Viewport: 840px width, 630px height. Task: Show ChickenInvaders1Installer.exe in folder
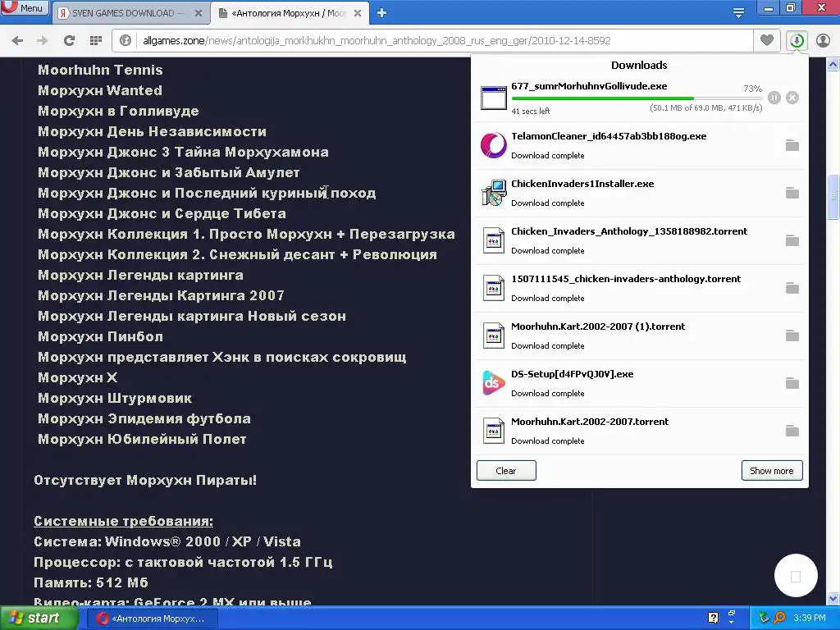(792, 193)
